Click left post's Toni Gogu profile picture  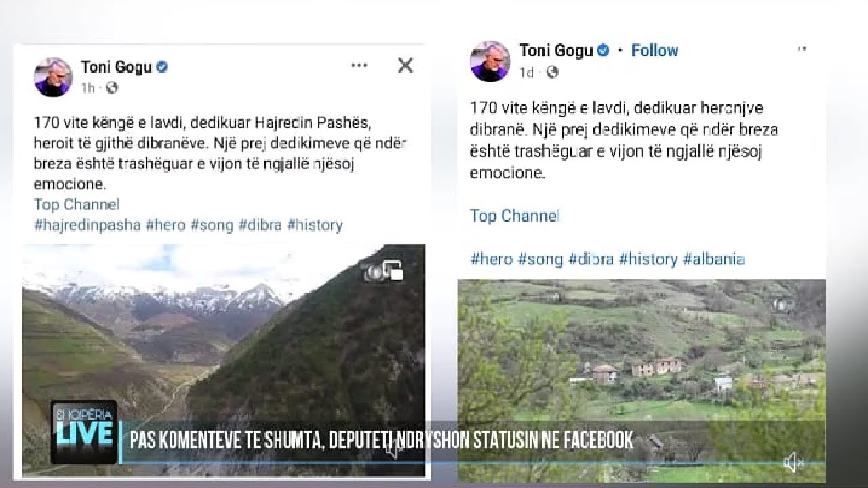[x=53, y=77]
